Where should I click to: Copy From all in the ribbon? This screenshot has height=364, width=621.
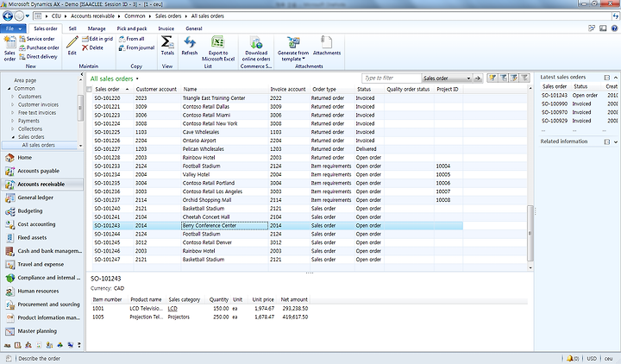(131, 39)
